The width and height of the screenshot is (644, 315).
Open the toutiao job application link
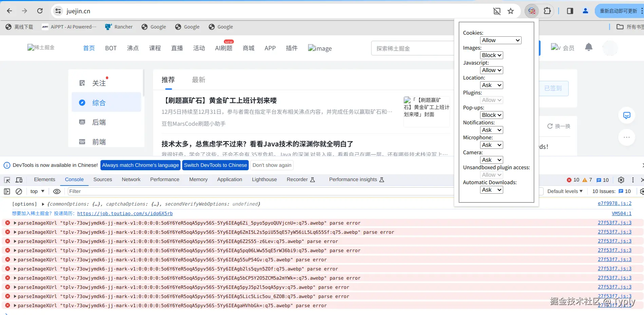(125, 213)
